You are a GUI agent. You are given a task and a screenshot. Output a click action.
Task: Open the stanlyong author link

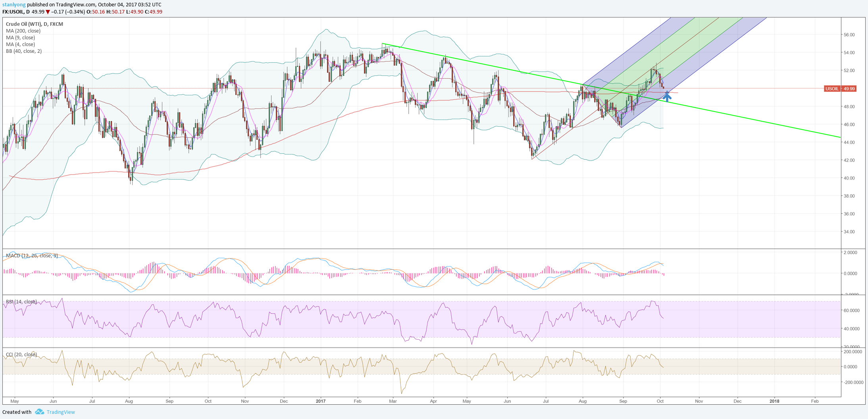(14, 5)
